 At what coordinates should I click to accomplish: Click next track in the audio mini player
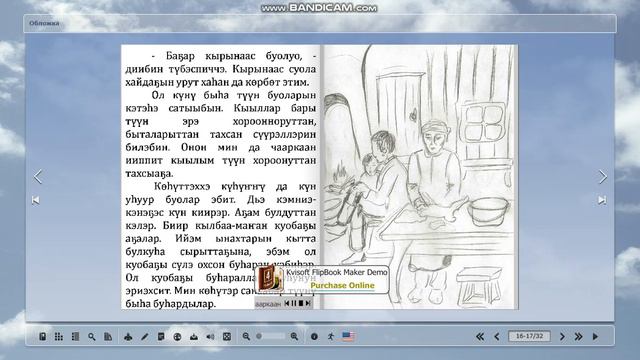point(308,303)
